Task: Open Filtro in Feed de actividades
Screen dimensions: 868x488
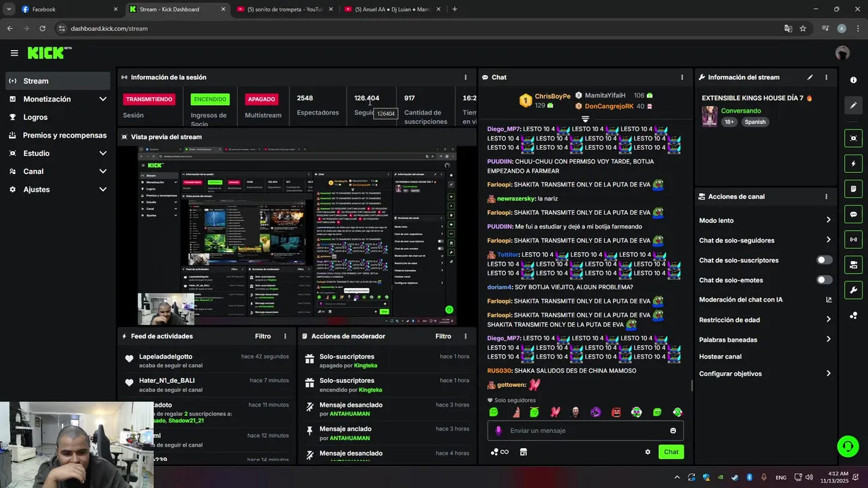Action: [262, 336]
